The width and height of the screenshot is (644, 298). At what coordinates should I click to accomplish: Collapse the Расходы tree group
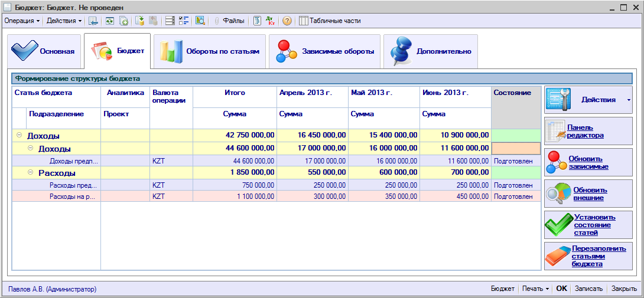(x=31, y=173)
